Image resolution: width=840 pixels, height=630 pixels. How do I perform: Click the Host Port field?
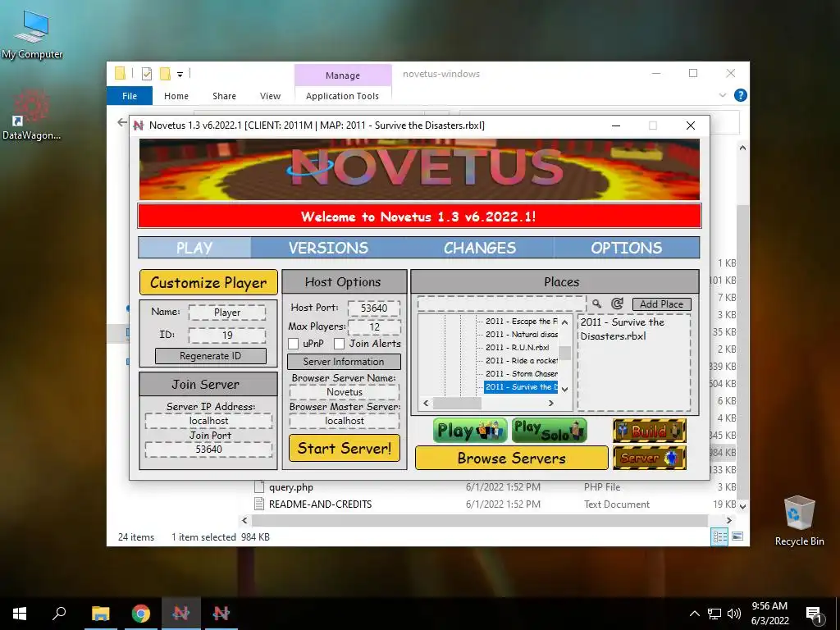(374, 308)
